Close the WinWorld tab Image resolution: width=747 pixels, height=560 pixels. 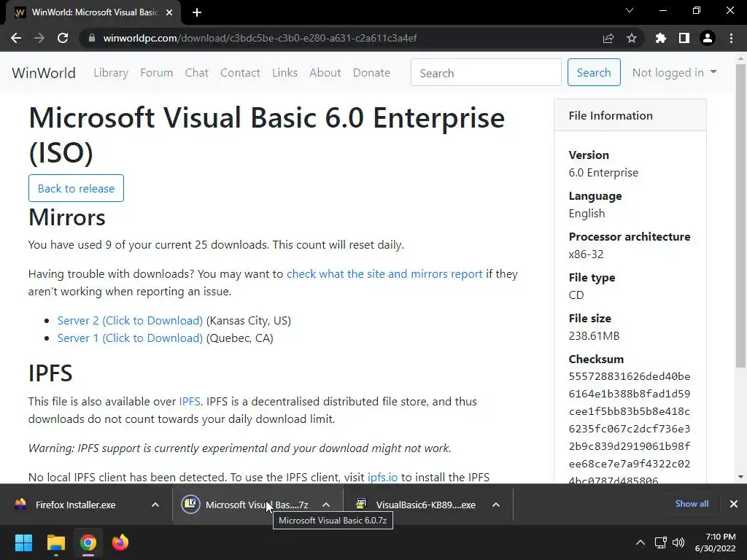point(169,12)
